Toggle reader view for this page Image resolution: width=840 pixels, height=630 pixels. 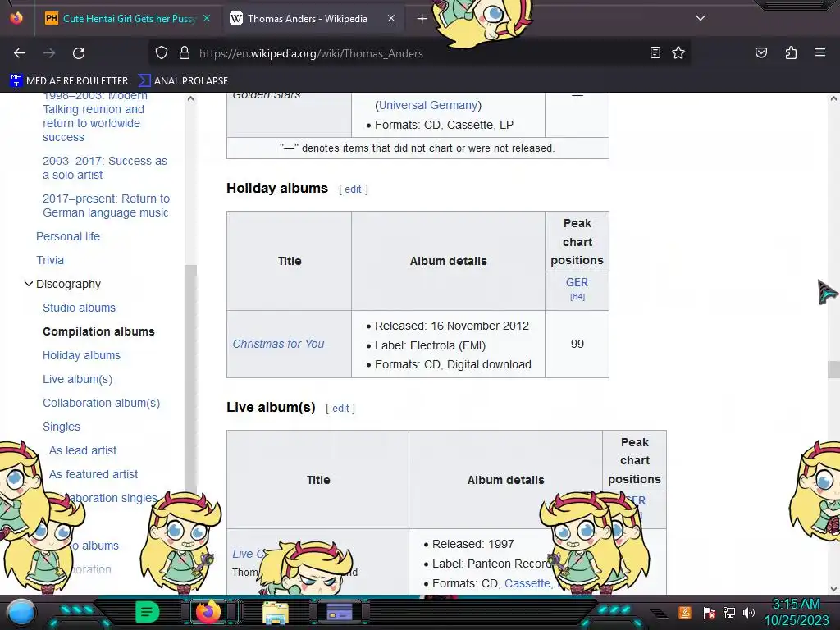[x=655, y=52]
